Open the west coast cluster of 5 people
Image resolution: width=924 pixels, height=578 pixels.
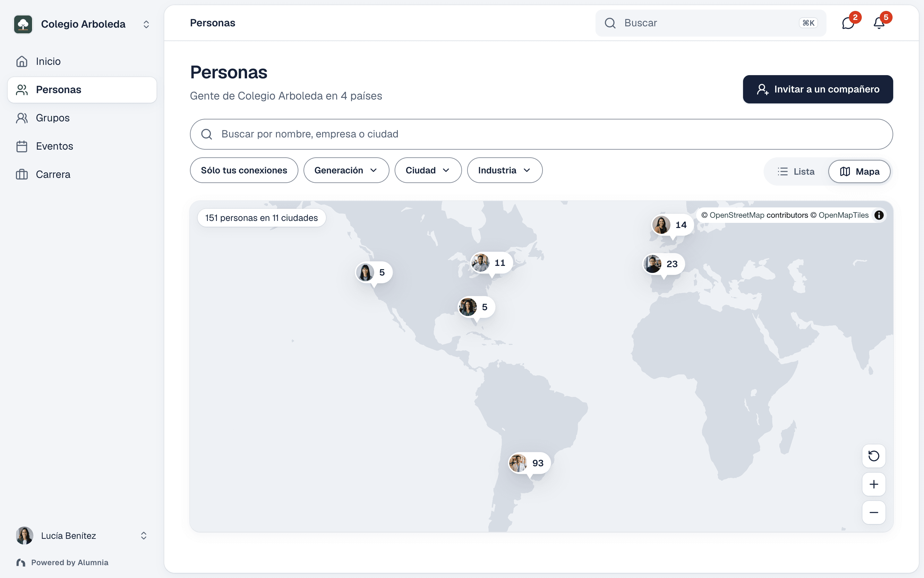point(374,273)
